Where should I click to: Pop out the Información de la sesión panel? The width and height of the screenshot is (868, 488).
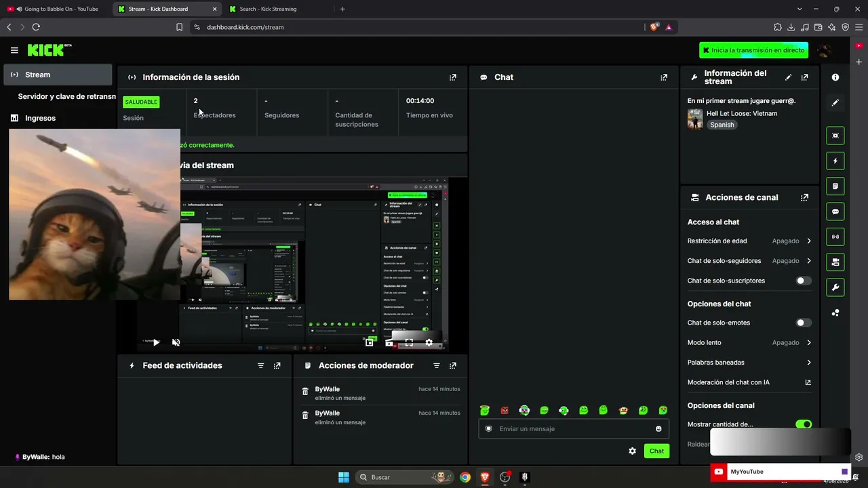pyautogui.click(x=453, y=77)
